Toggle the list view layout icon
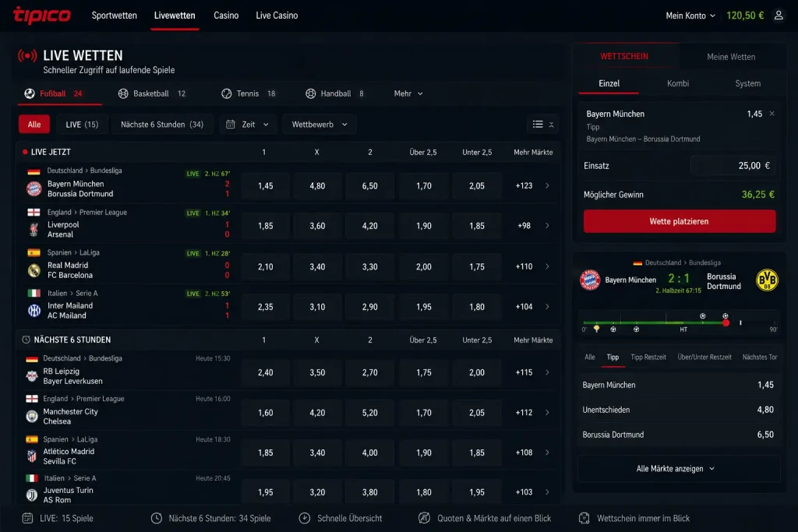Screen dimensions: 798x532 click(x=538, y=124)
